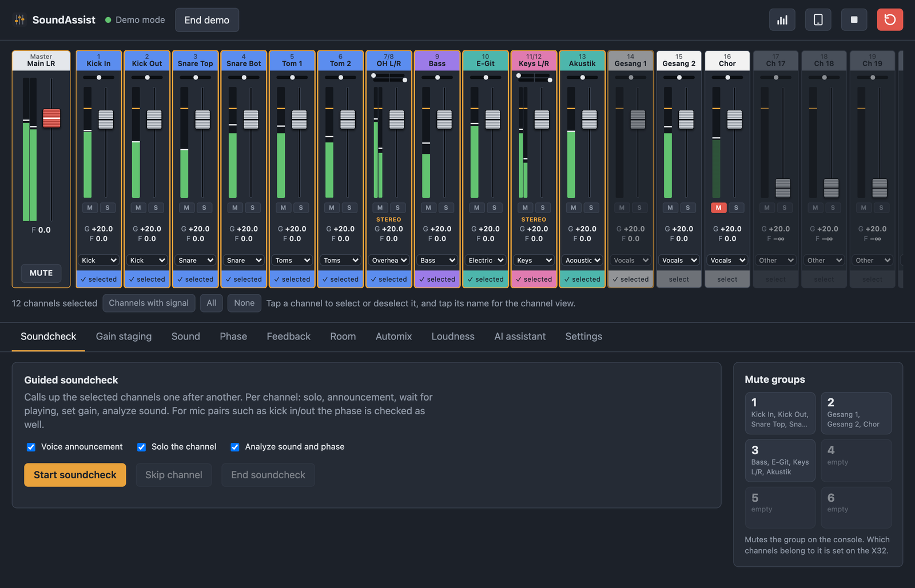Mute the Tom 1 channel

pos(283,207)
